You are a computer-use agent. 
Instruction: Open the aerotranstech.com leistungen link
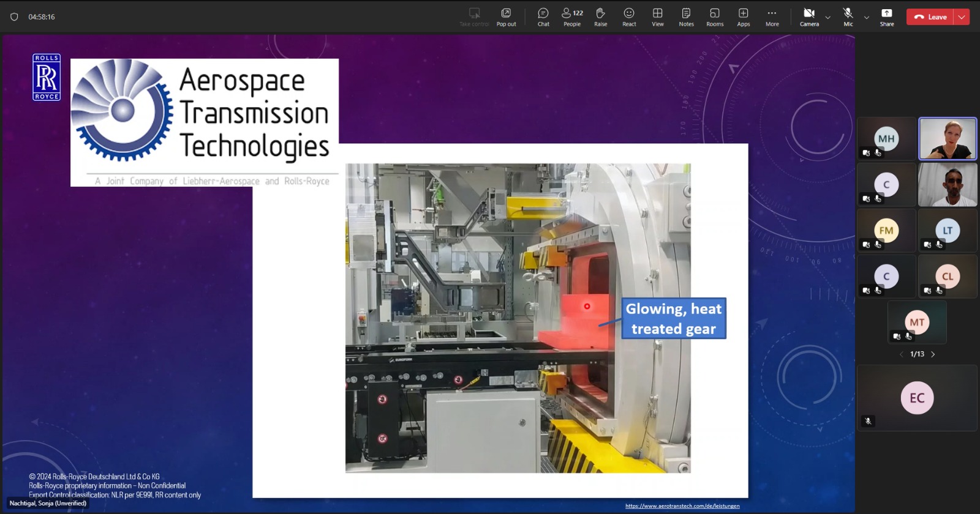tap(682, 506)
